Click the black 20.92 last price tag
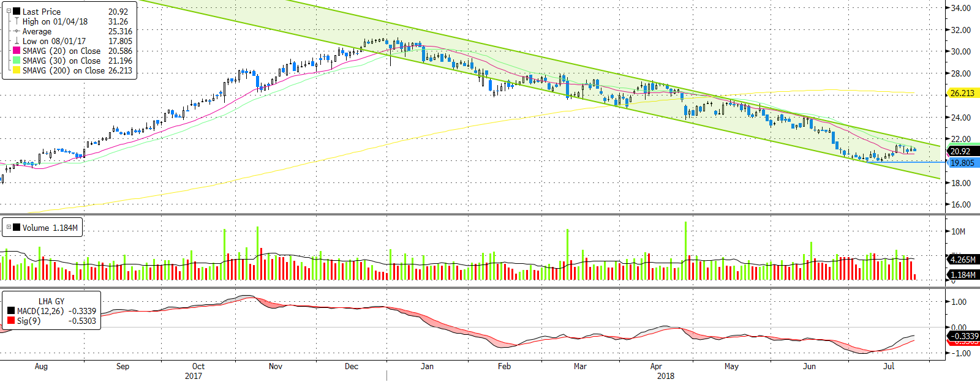980x382 pixels. [963, 151]
